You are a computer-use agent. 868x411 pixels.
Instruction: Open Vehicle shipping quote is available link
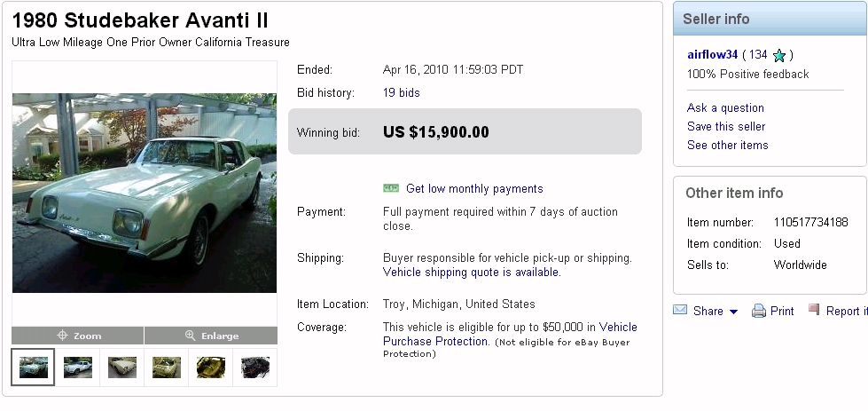point(472,273)
